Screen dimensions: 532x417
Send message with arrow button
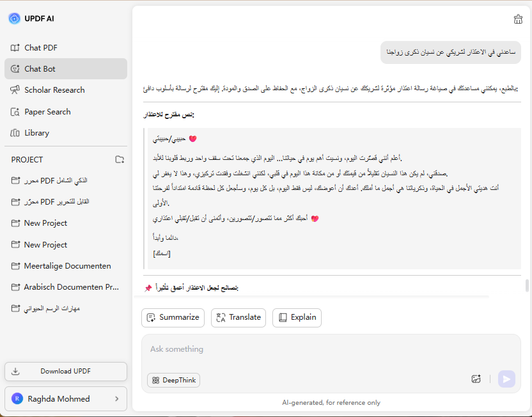tap(506, 379)
